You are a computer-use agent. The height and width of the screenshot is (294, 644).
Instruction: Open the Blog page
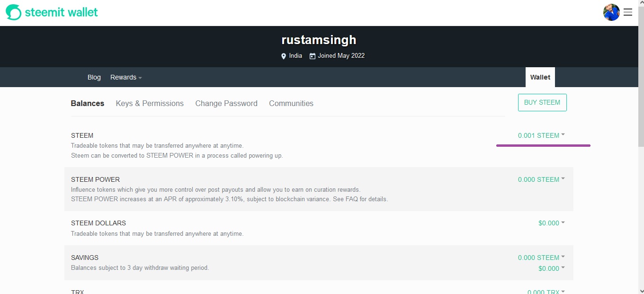pos(94,77)
